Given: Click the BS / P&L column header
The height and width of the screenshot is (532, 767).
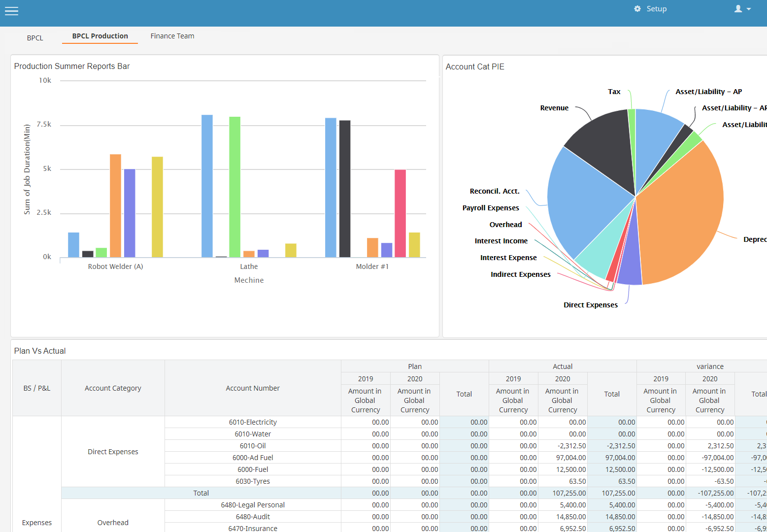Looking at the screenshot, I should point(37,388).
